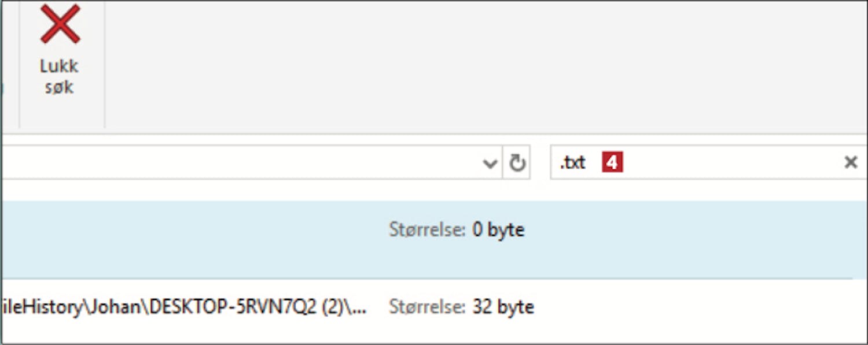The image size is (868, 345).
Task: Clear the search box with the X
Action: click(850, 163)
